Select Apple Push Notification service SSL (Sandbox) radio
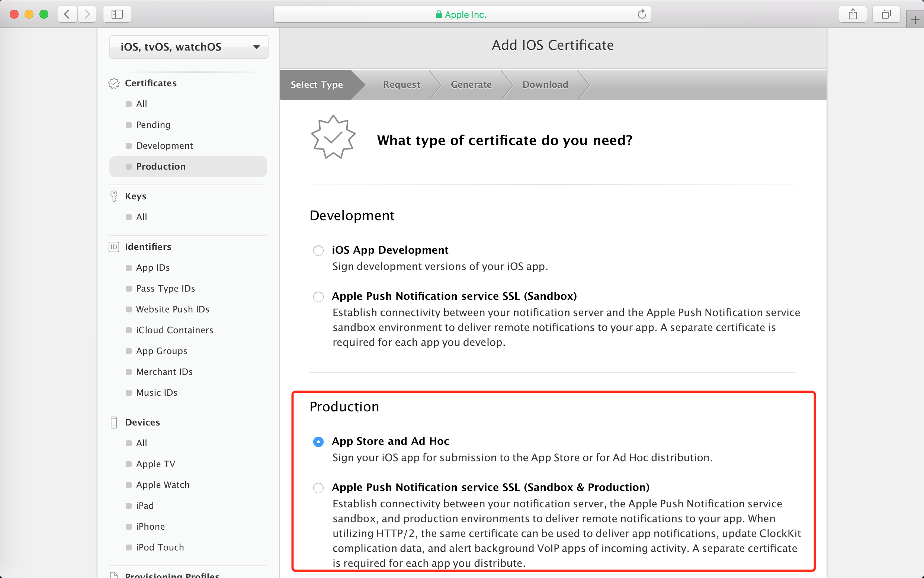Image resolution: width=924 pixels, height=578 pixels. pyautogui.click(x=318, y=297)
